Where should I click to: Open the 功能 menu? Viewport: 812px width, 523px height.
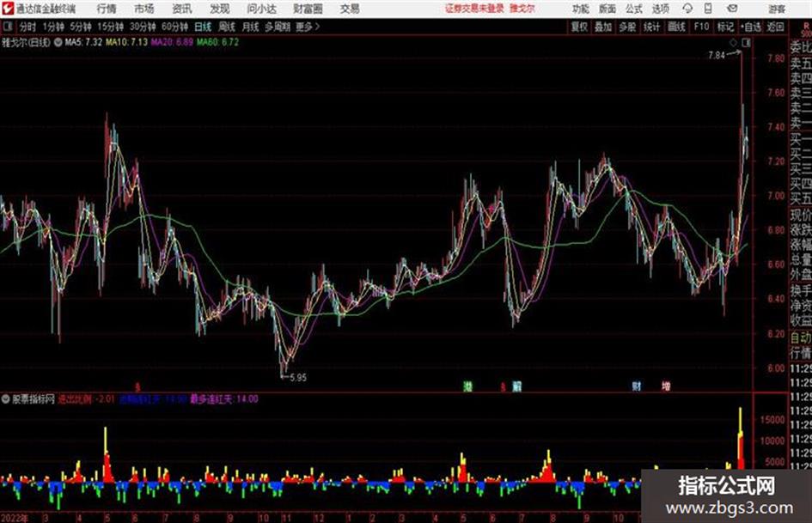(581, 9)
